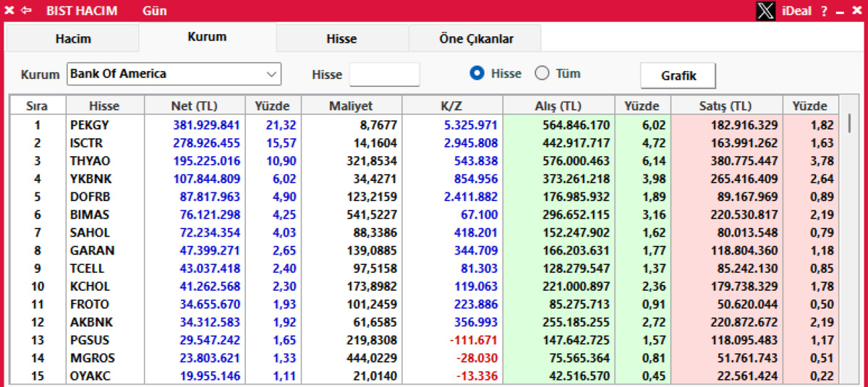The width and height of the screenshot is (868, 387).
Task: Click satış value 220.530.817 for BIMAS
Action: click(744, 215)
